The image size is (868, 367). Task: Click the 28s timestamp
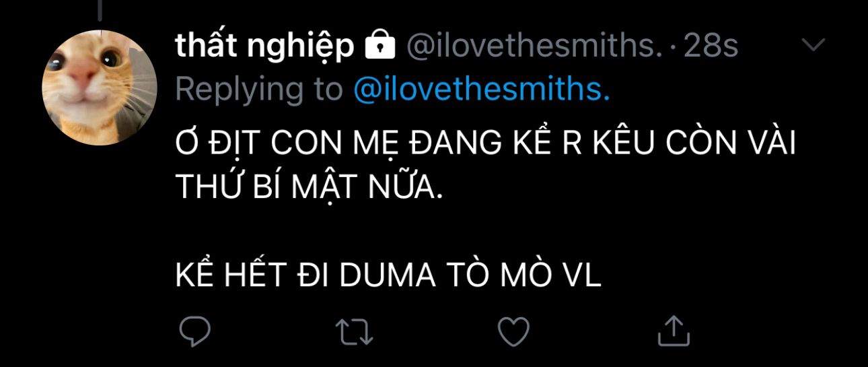(x=711, y=46)
